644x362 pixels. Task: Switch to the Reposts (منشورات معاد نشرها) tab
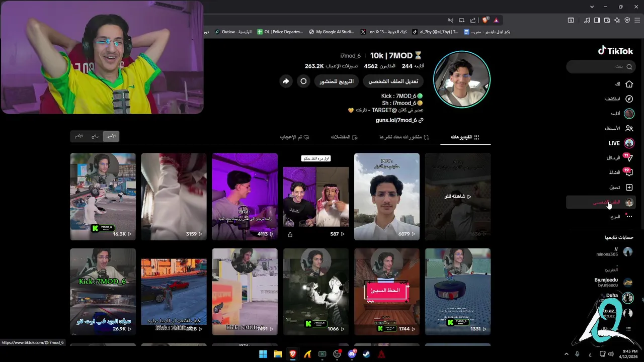click(x=404, y=137)
